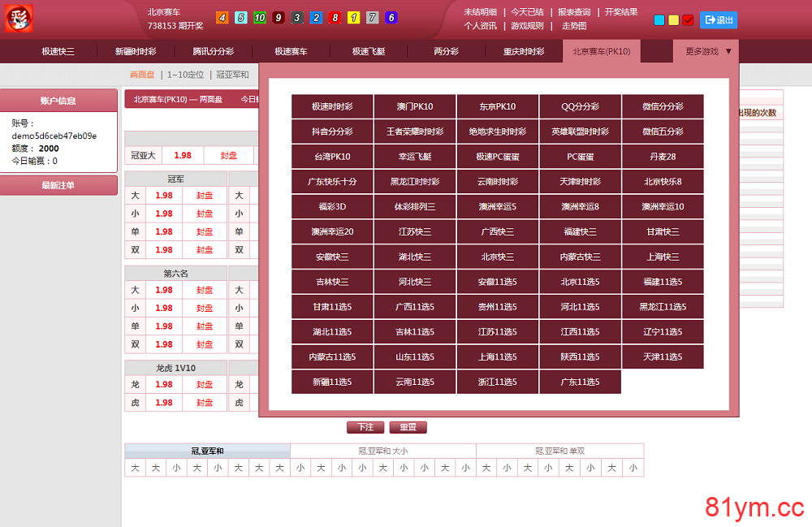This screenshot has width=812, height=527.
Task: Click the red number 8 ball
Action: click(335, 18)
